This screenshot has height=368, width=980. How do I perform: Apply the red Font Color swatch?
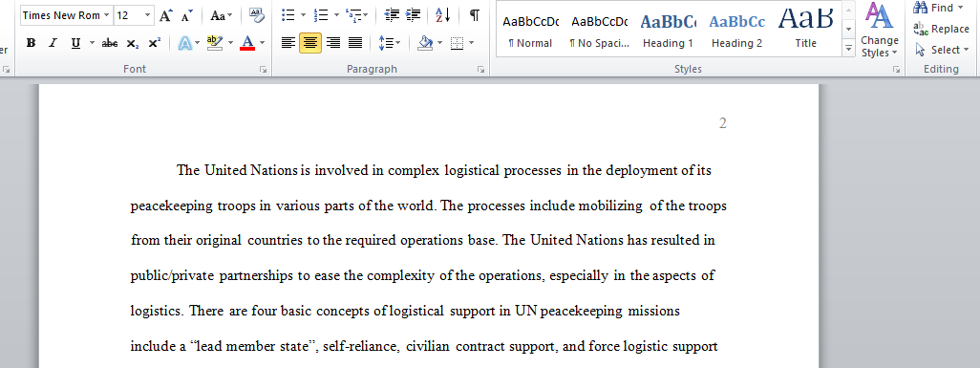[247, 43]
